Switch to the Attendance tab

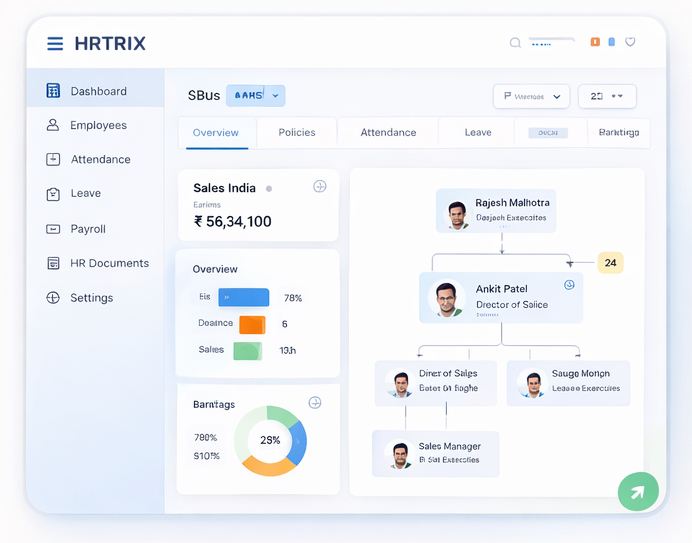pyautogui.click(x=388, y=132)
